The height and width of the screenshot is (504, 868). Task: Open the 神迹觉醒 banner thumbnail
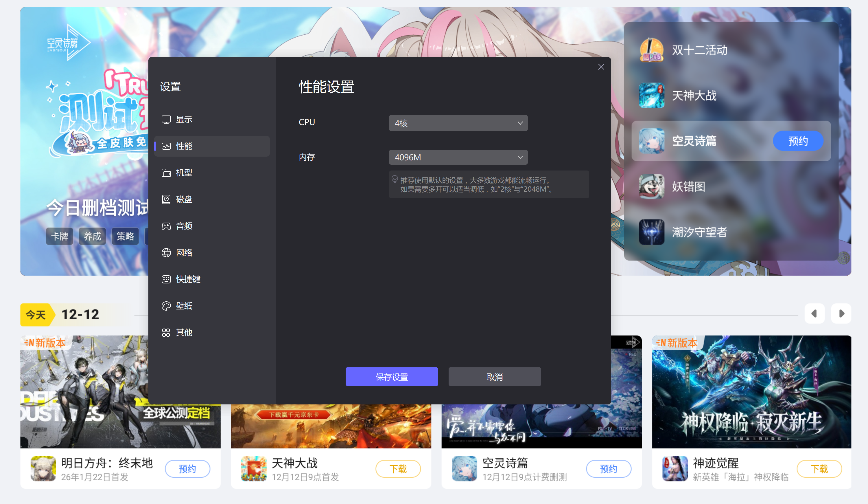pyautogui.click(x=751, y=392)
